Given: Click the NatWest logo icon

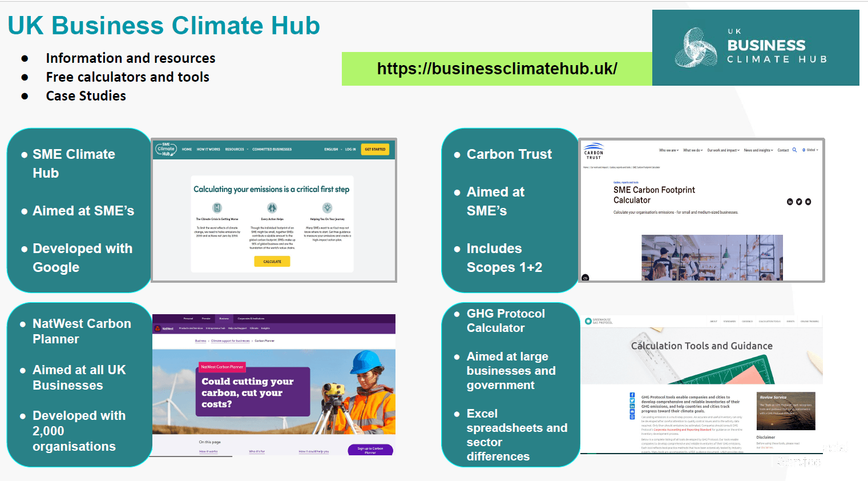Looking at the screenshot, I should click(x=158, y=328).
